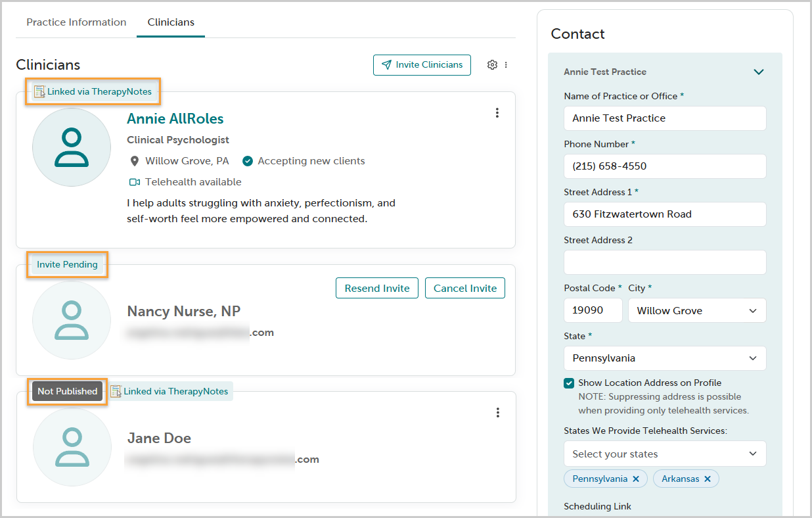Click Telehealth available text

(x=193, y=182)
